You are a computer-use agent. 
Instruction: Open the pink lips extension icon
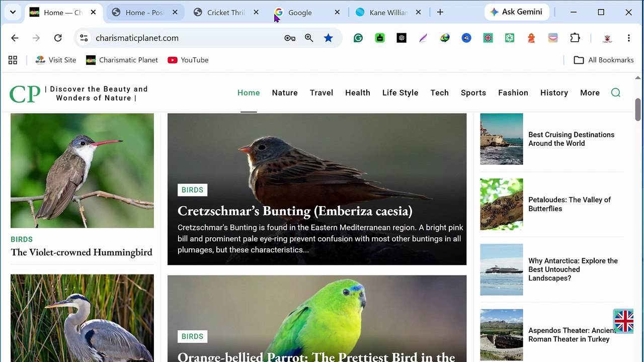tap(553, 38)
